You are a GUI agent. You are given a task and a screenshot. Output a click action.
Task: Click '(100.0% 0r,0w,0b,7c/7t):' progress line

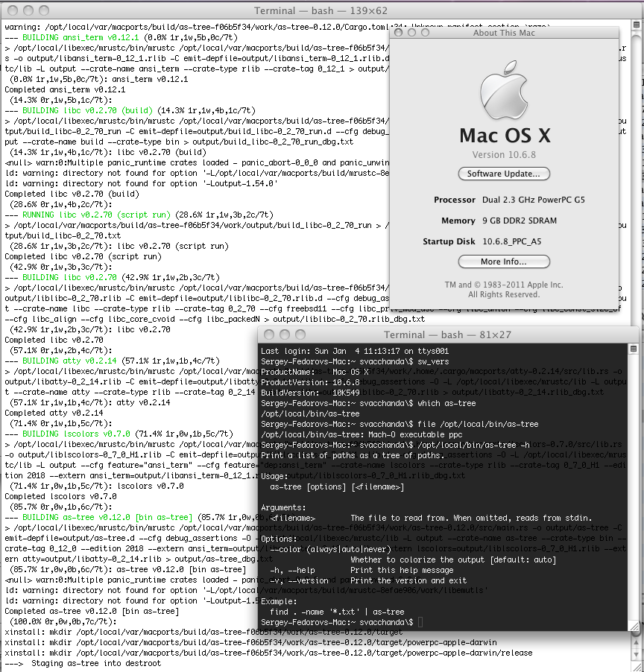(63, 621)
